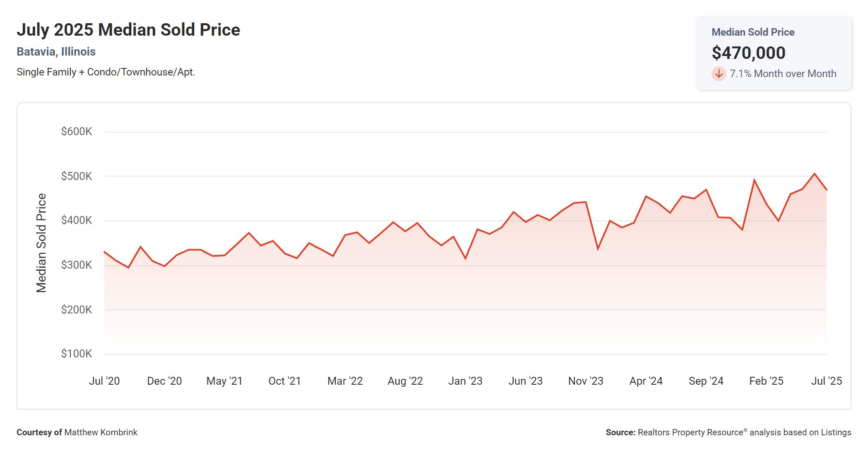Click the Nov '23 x-axis label
This screenshot has width=868, height=456.
[586, 381]
